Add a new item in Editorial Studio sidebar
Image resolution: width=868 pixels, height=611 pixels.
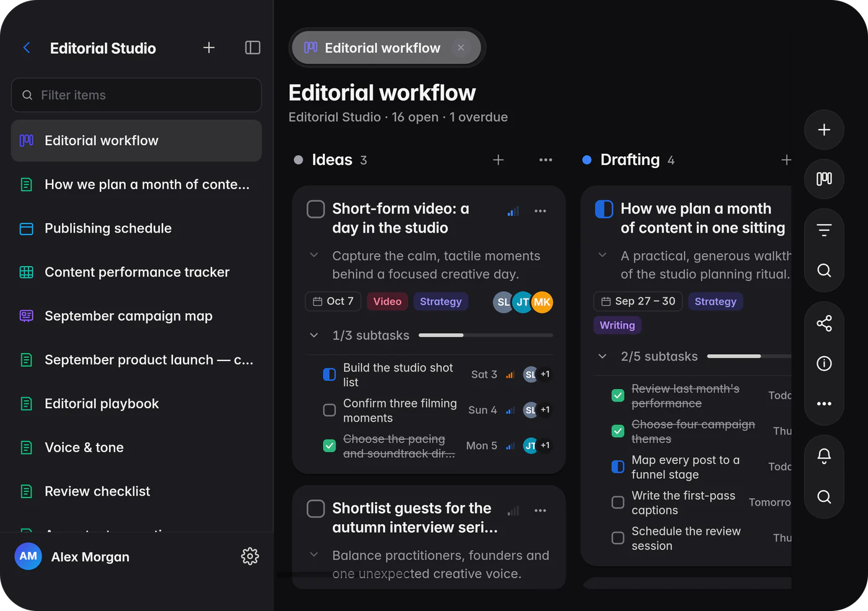coord(209,48)
